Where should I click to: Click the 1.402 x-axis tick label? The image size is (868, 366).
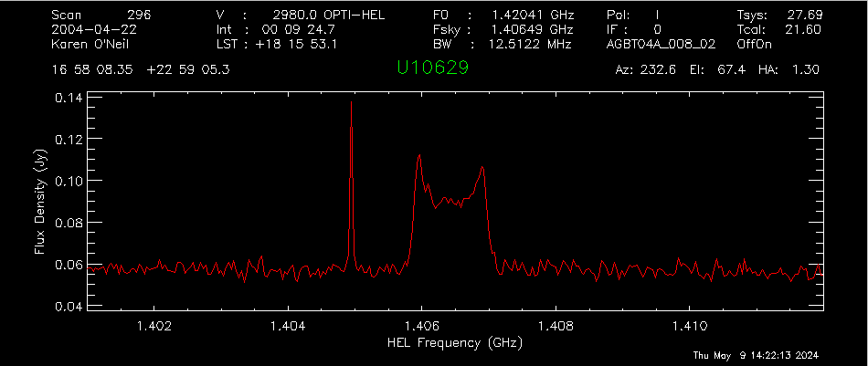pyautogui.click(x=153, y=326)
